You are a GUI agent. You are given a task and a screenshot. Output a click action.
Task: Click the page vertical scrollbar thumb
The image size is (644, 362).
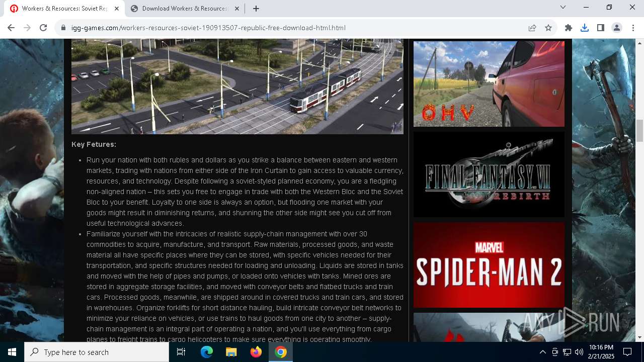click(640, 131)
